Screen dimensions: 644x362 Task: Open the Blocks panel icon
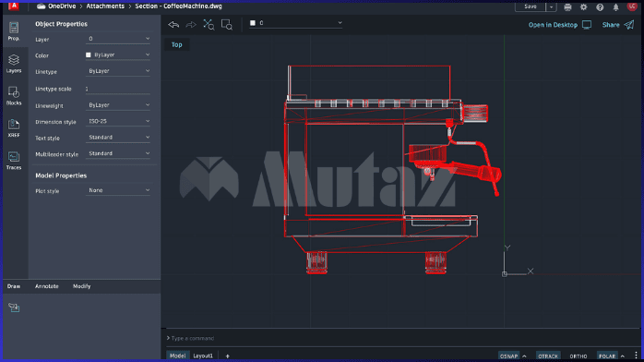click(14, 96)
